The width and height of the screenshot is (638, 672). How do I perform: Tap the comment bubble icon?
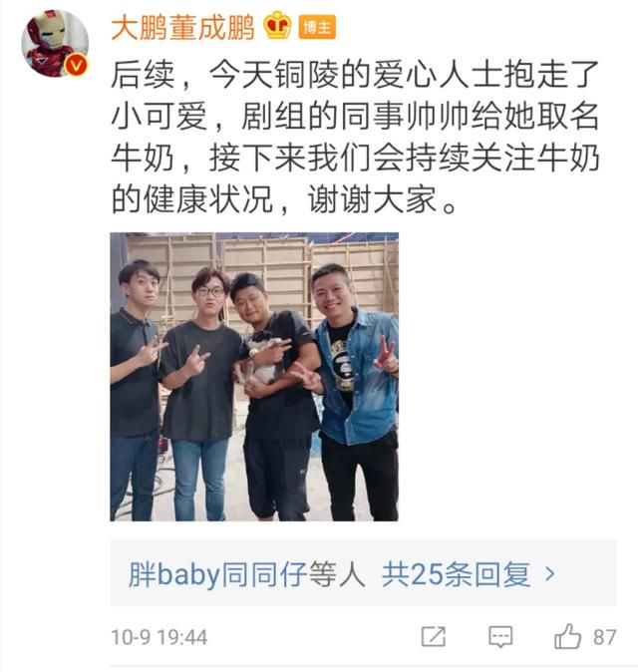(500, 636)
